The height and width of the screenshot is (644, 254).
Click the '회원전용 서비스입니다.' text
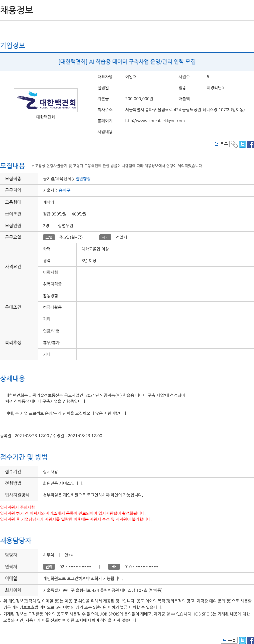(x=63, y=483)
